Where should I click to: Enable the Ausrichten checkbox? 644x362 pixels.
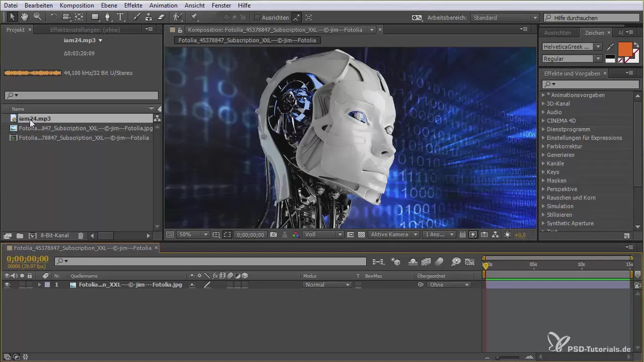point(257,18)
